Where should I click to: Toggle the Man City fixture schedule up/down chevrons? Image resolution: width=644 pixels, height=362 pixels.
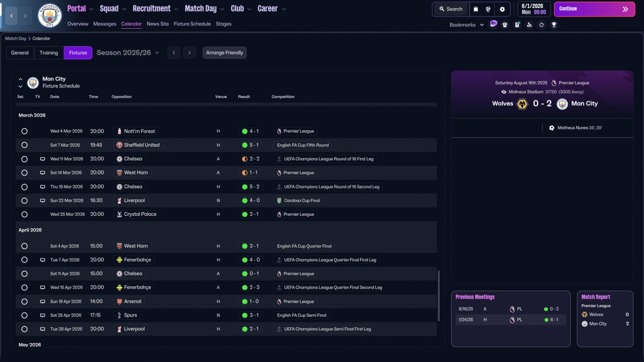21,82
